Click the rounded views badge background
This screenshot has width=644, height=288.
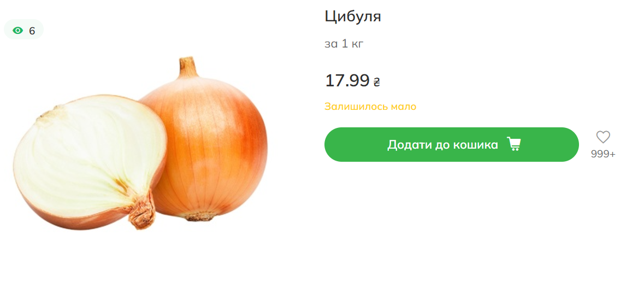(x=24, y=30)
